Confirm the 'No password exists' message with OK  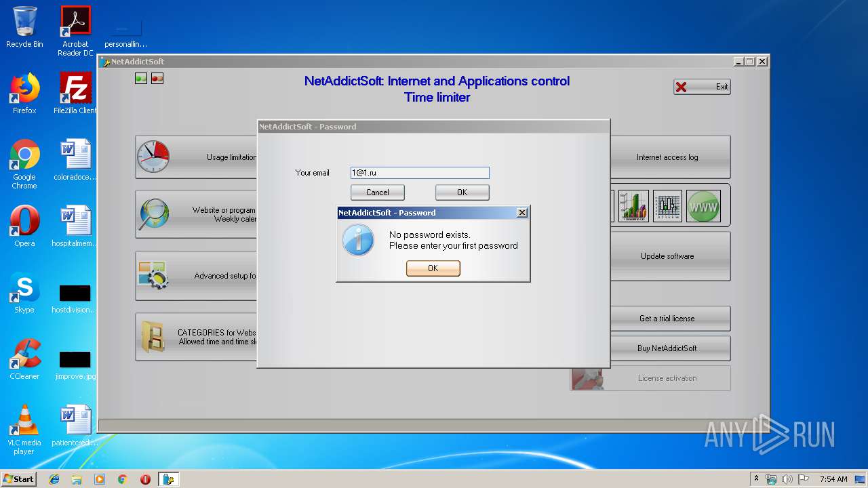point(433,268)
